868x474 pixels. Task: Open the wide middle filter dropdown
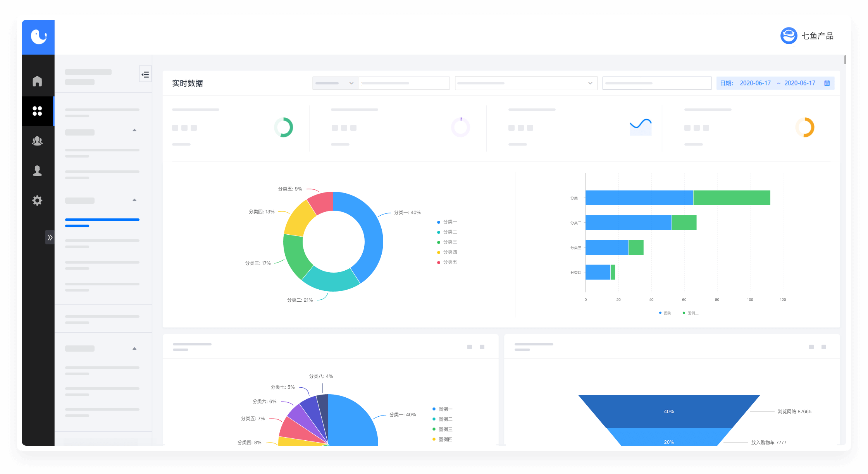coord(525,83)
